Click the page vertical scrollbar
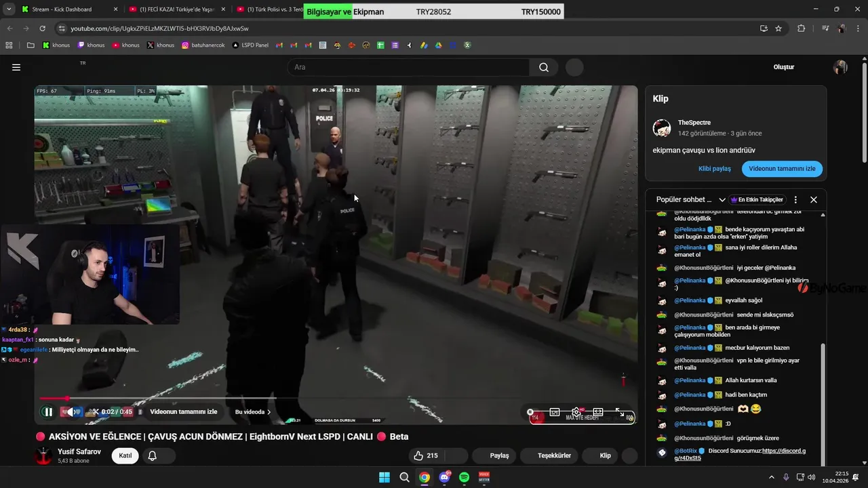Image resolution: width=868 pixels, height=488 pixels. click(864, 112)
